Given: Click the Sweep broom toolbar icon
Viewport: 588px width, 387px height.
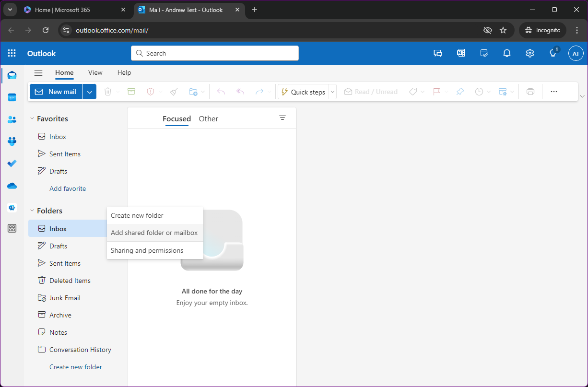Looking at the screenshot, I should [x=174, y=92].
